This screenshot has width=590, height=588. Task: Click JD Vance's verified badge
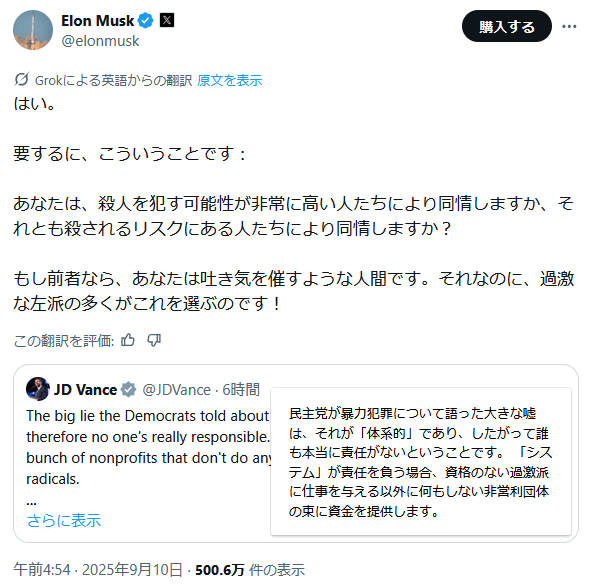128,389
